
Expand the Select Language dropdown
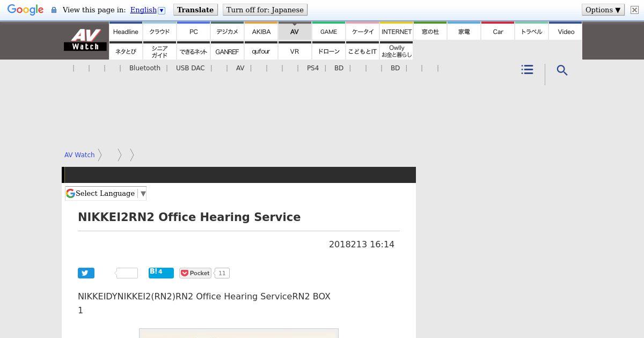pos(106,193)
